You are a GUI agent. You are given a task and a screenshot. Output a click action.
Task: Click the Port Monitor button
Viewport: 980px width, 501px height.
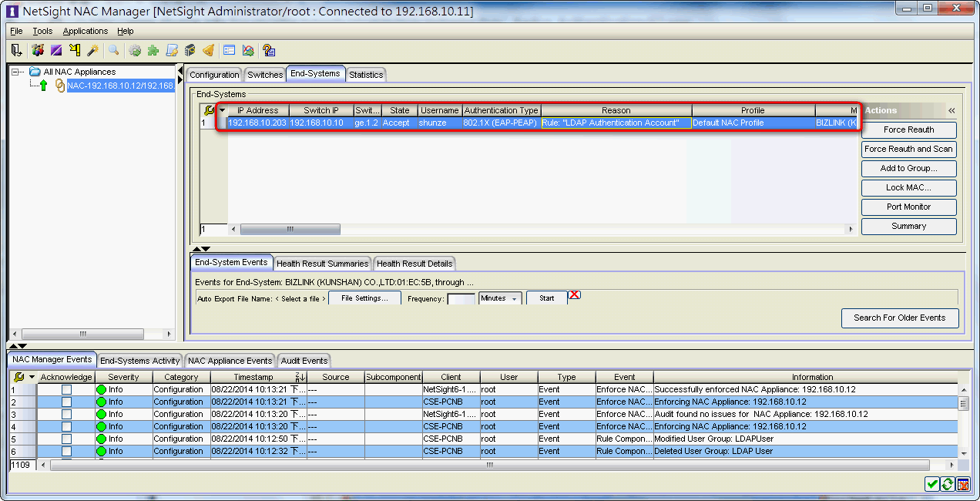[909, 207]
